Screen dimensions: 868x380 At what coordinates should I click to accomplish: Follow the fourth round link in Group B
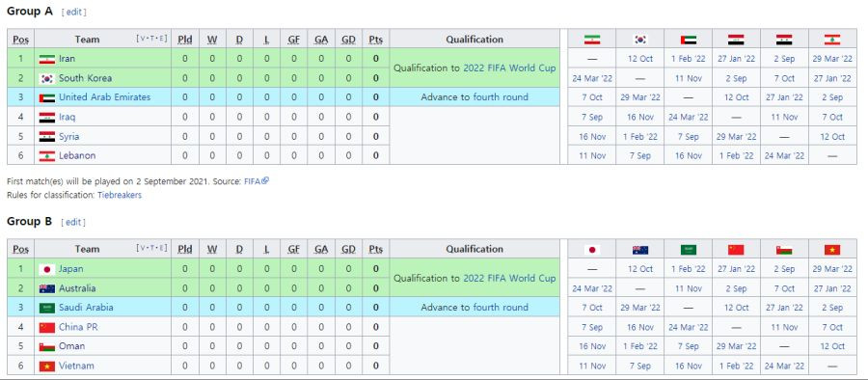[501, 308]
